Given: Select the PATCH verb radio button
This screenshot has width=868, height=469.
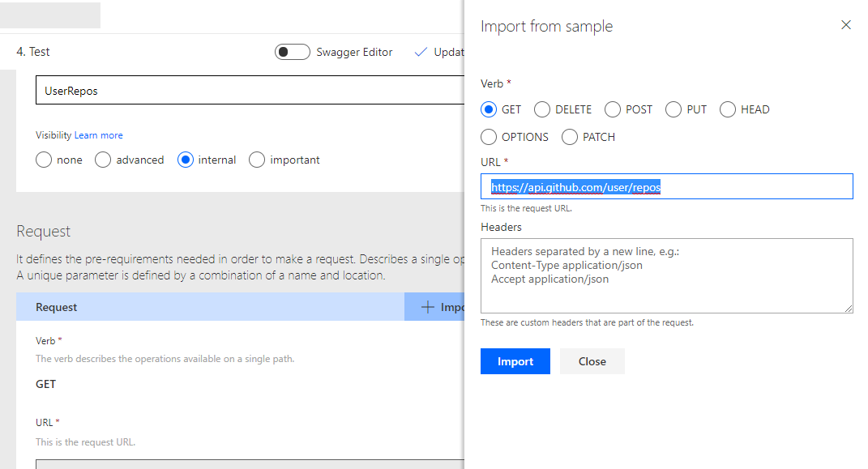Looking at the screenshot, I should (x=570, y=137).
